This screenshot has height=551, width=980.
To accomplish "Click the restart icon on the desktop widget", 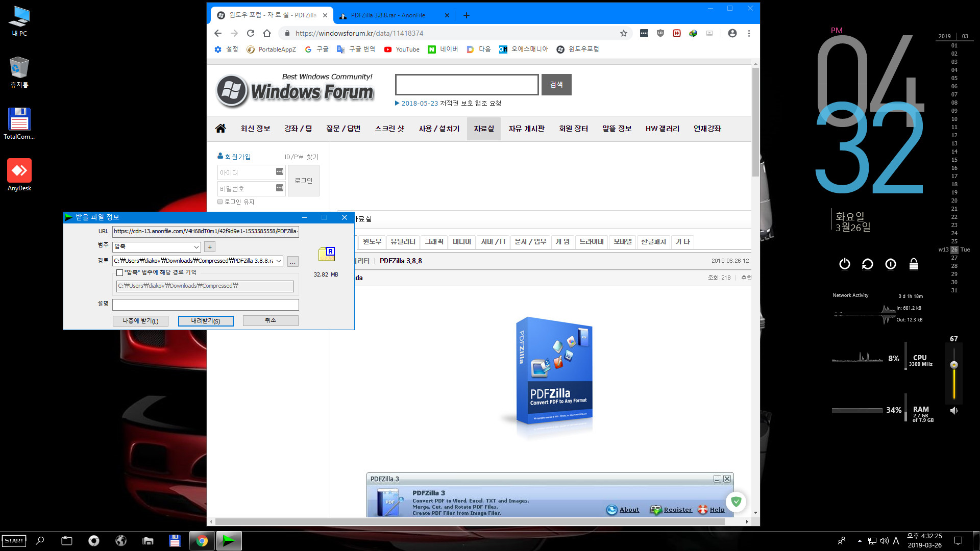I will click(868, 264).
